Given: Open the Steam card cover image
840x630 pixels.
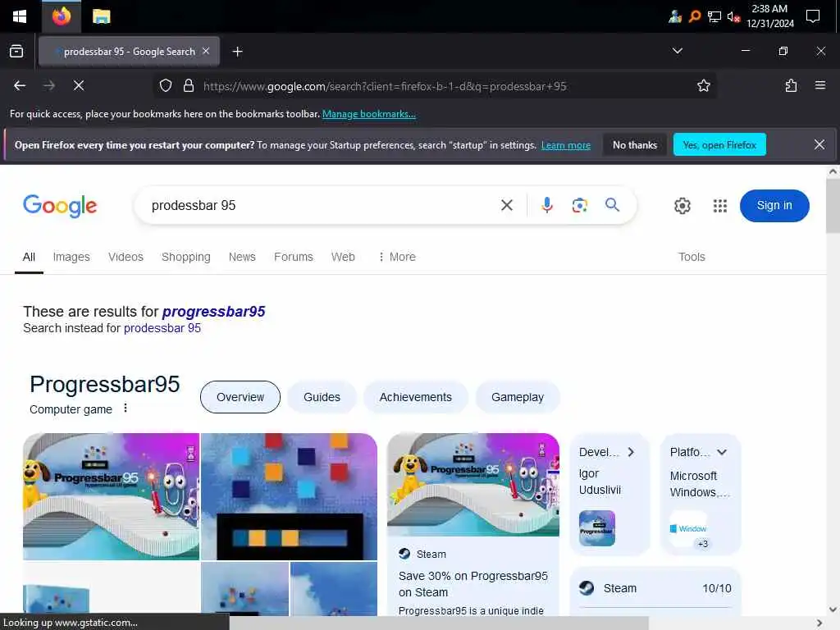Looking at the screenshot, I should 473,485.
